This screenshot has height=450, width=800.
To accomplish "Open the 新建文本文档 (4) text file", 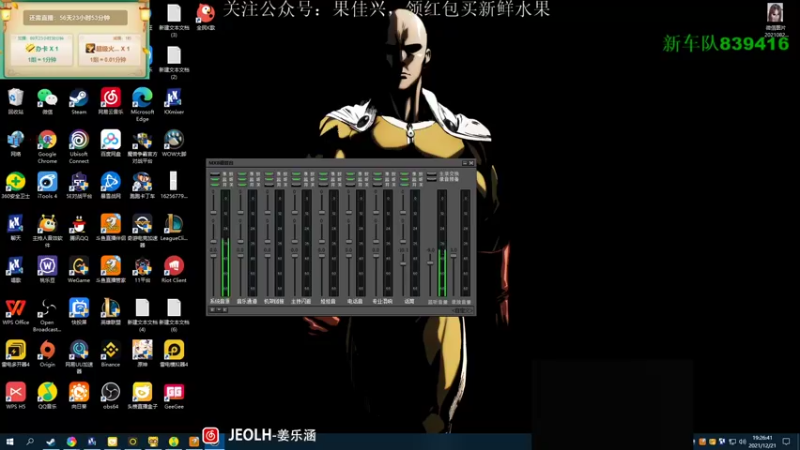I will tap(142, 315).
